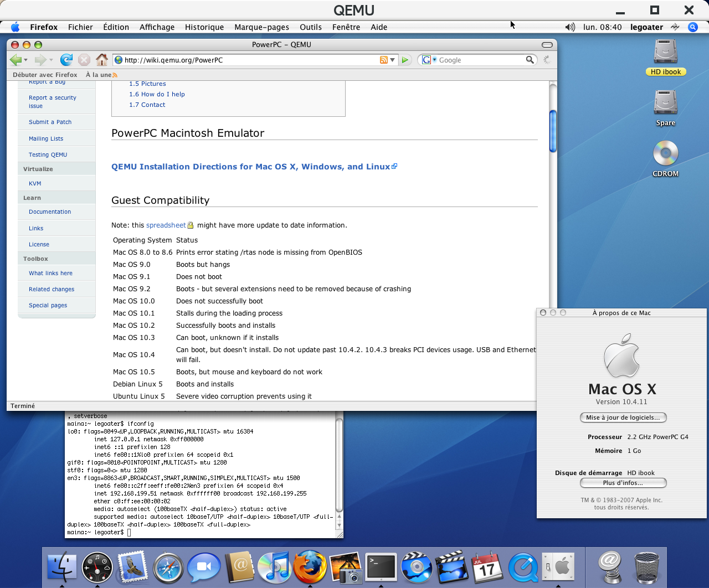Open Dashboard from the dock
This screenshot has width=709, height=588.
[97, 568]
